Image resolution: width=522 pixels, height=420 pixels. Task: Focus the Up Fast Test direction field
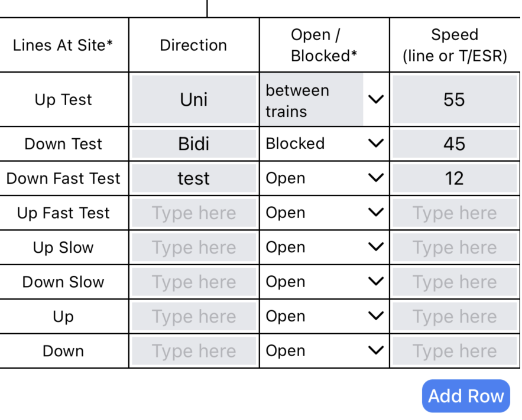194,213
